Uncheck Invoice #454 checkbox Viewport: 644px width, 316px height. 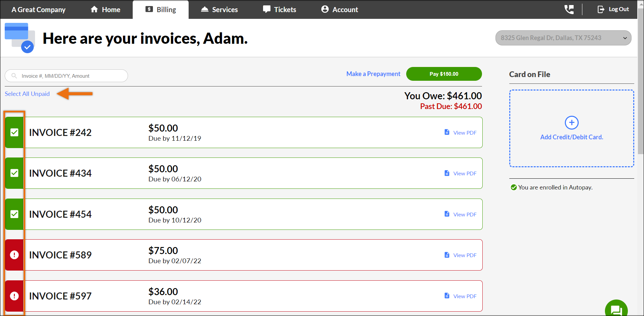pos(14,214)
